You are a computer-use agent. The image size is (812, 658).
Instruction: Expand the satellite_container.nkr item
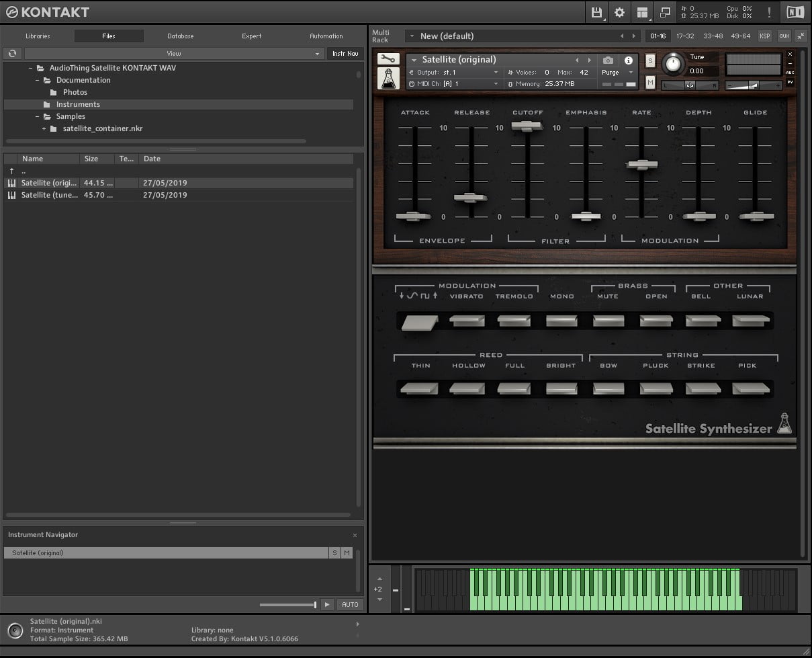pos(44,128)
